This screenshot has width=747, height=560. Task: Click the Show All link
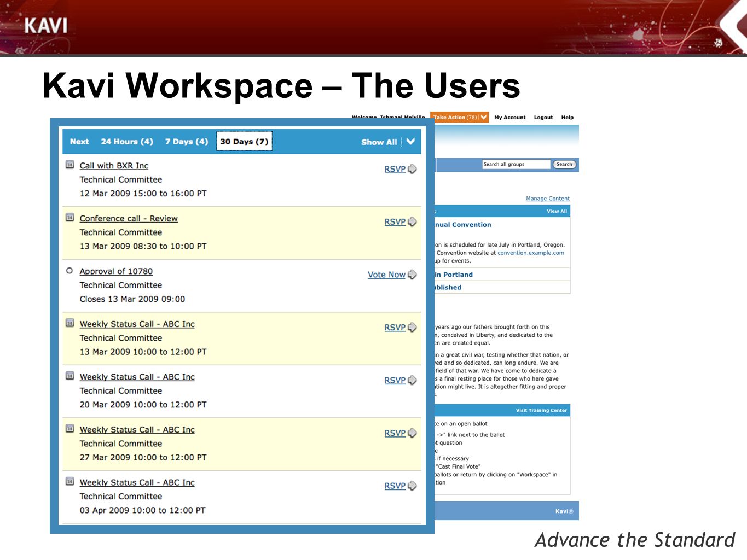[x=379, y=142]
